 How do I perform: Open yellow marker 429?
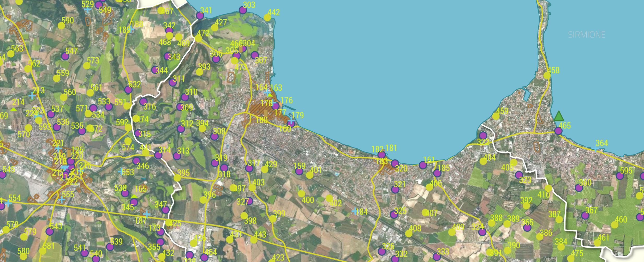265,169
